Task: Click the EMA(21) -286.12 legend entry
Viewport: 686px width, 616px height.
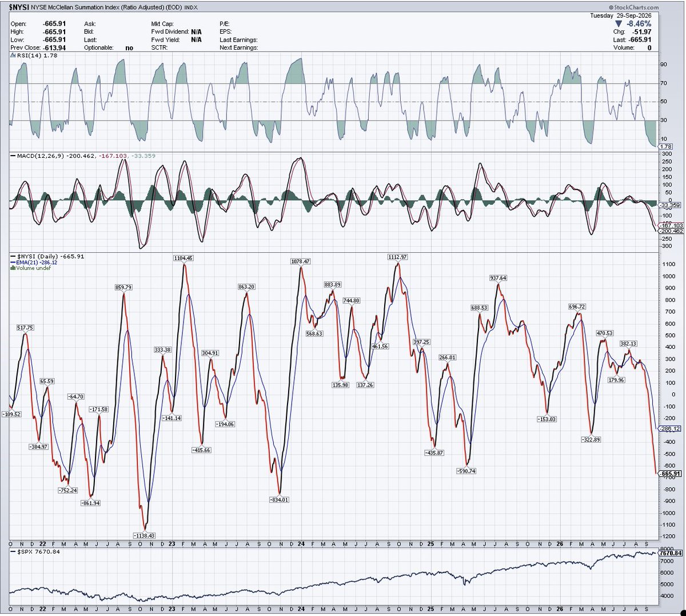Action: coord(34,262)
